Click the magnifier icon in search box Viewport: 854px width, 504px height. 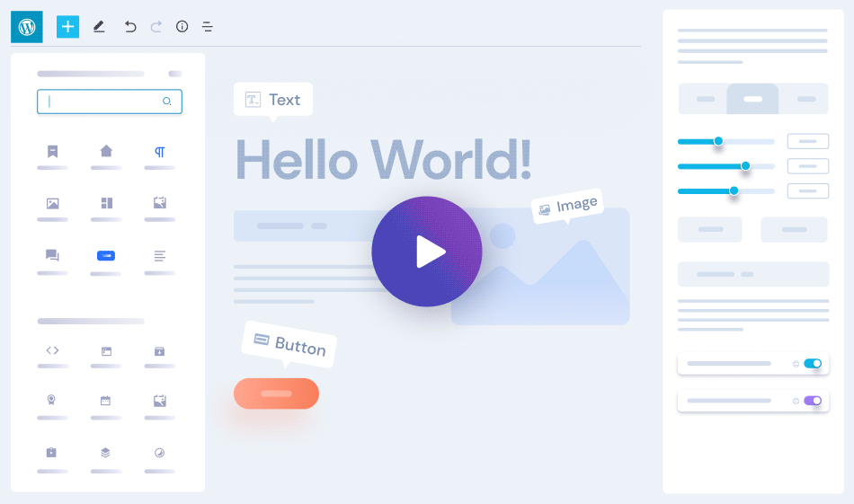pyautogui.click(x=166, y=102)
